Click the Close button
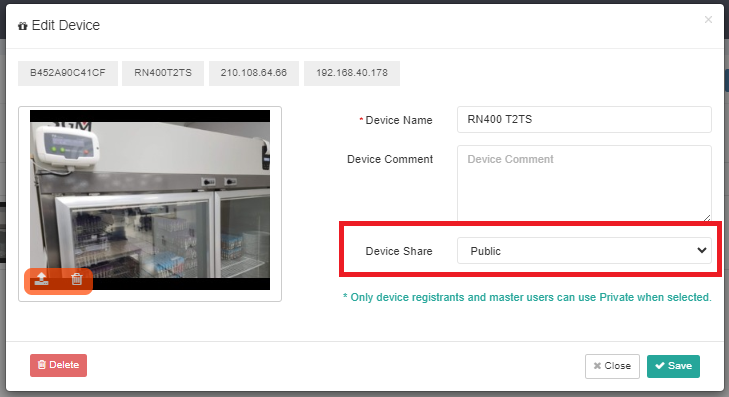Viewport: 729px width, 397px height. point(612,366)
